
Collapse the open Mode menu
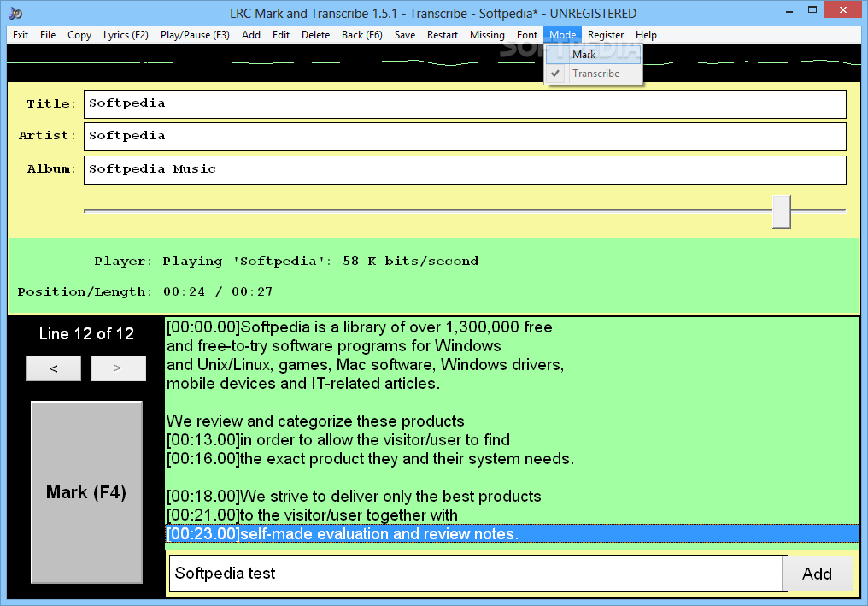tap(562, 35)
